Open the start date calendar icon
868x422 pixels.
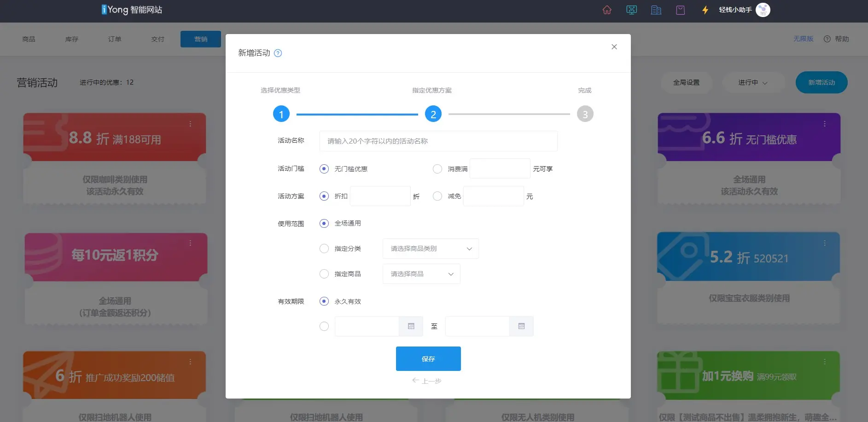pyautogui.click(x=411, y=326)
